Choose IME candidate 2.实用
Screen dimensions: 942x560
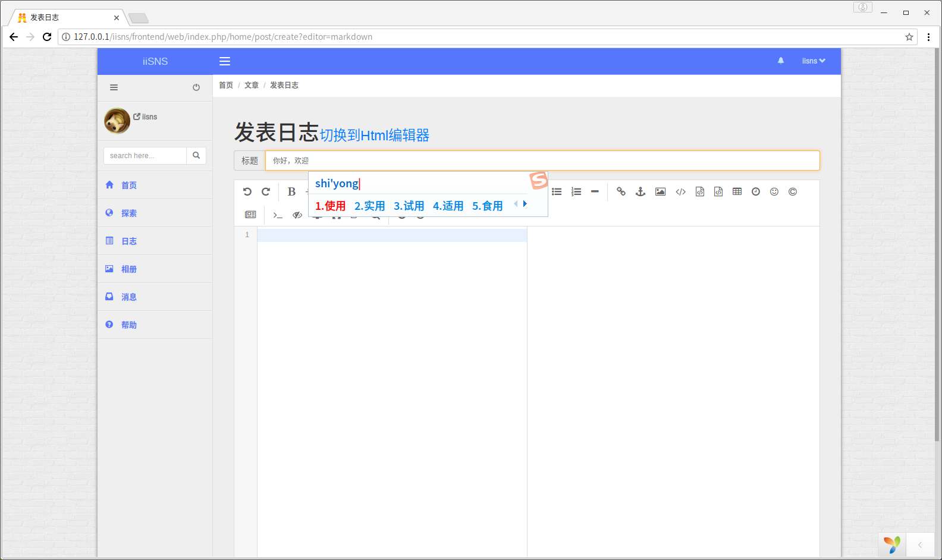coord(370,206)
